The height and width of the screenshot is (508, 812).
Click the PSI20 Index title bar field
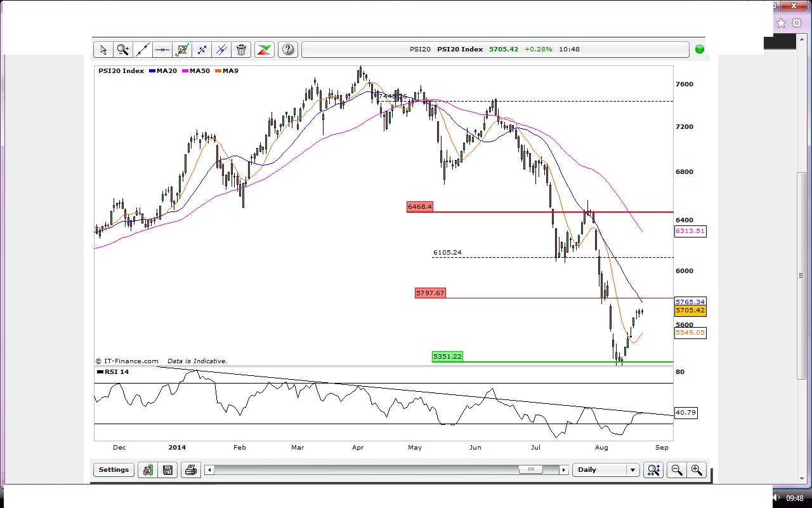[495, 50]
